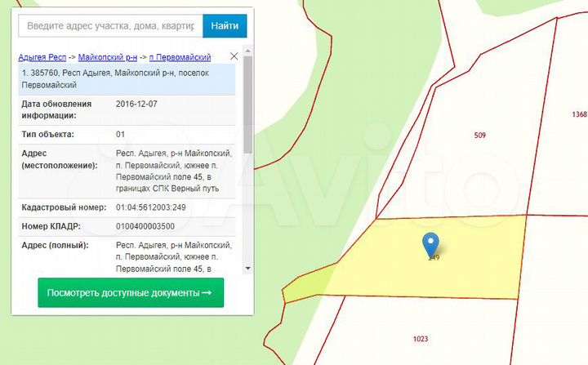Open the Майкопский р-н breadcrumb link
Screen dimensions: 588x365
tap(108, 57)
